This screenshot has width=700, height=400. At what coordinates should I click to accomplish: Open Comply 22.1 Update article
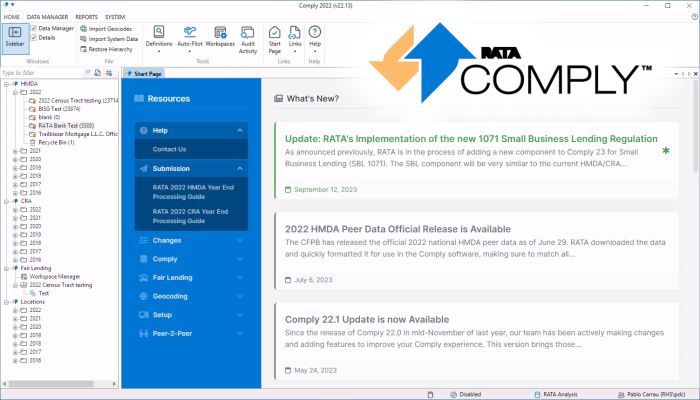367,320
